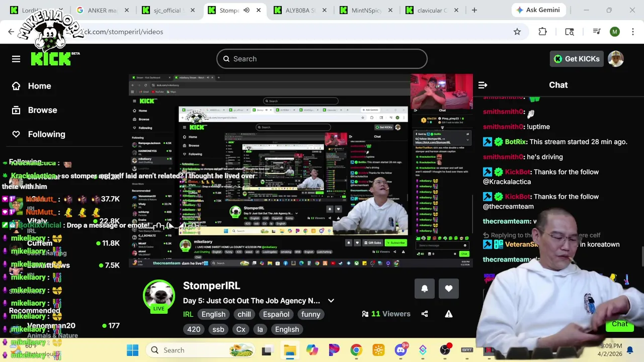Open a new browser tab
Viewport: 644px width, 362px height.
[x=474, y=10]
